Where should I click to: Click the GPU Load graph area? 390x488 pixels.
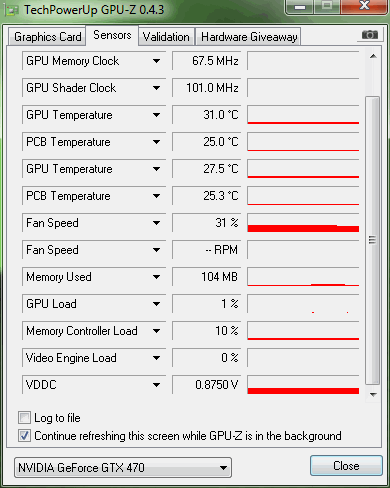(303, 304)
